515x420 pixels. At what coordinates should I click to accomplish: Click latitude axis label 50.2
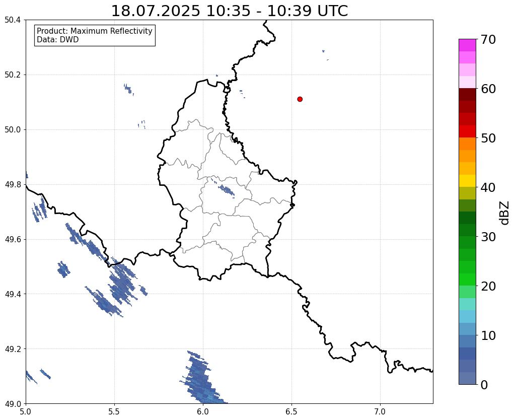(x=13, y=75)
